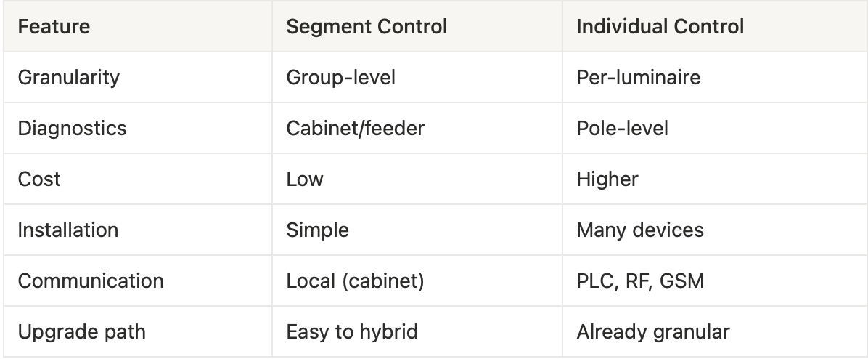Click the Low cost cell
The height and width of the screenshot is (359, 868).
pyautogui.click(x=305, y=179)
